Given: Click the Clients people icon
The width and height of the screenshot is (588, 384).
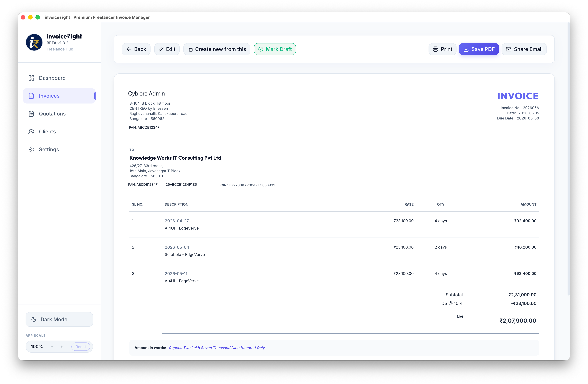Looking at the screenshot, I should [31, 132].
